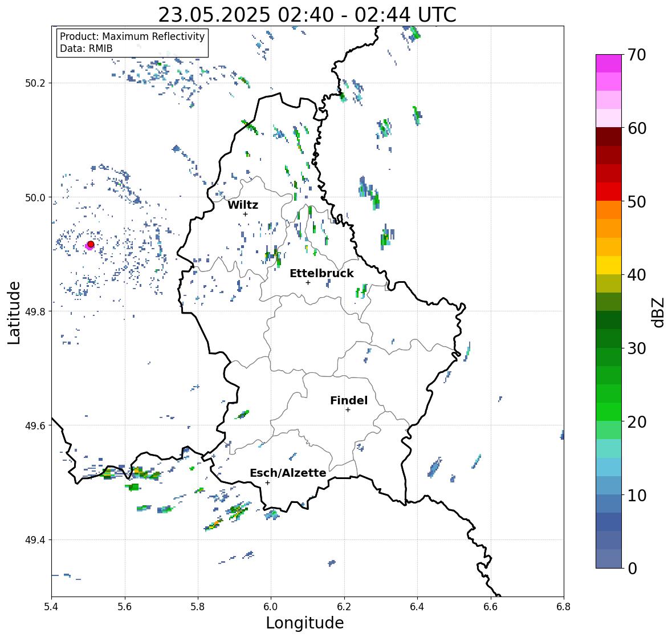
Task: Click the 6.2 longitude tick label
Action: [344, 607]
